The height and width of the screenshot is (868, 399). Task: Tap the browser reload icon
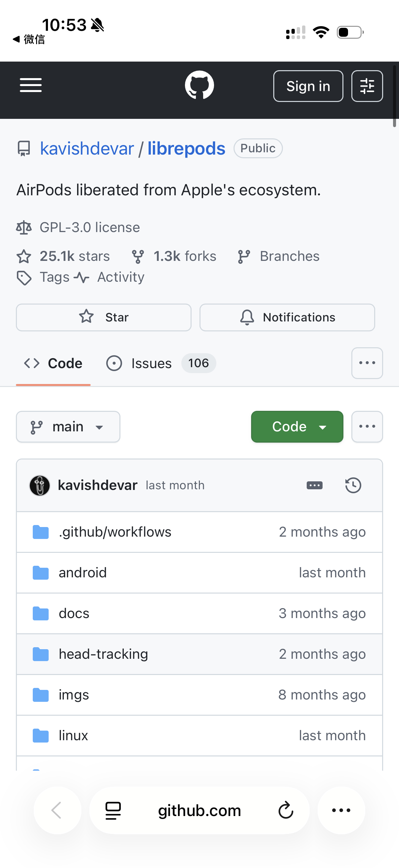click(x=286, y=810)
